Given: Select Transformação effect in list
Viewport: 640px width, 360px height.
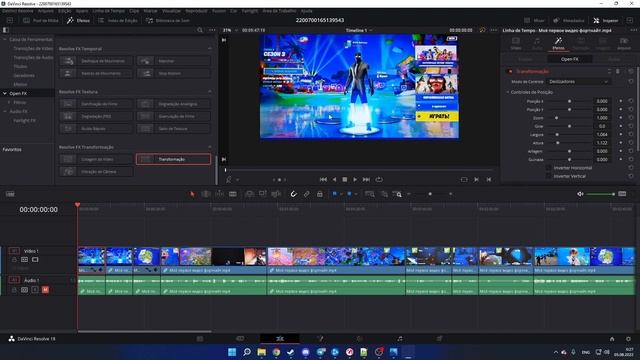Looking at the screenshot, I should (173, 159).
